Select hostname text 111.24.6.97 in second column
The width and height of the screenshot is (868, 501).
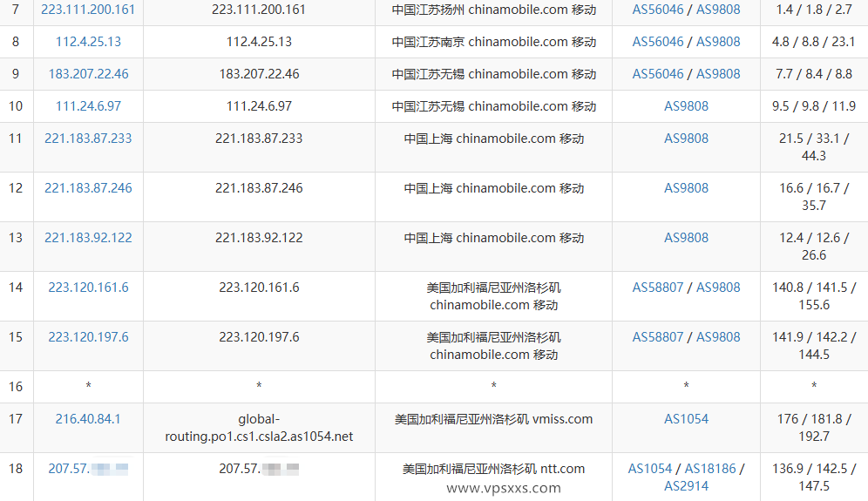pos(259,105)
